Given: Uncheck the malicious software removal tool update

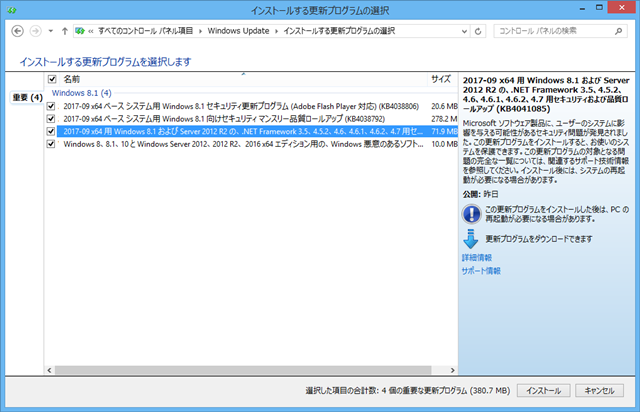Looking at the screenshot, I should 51,144.
